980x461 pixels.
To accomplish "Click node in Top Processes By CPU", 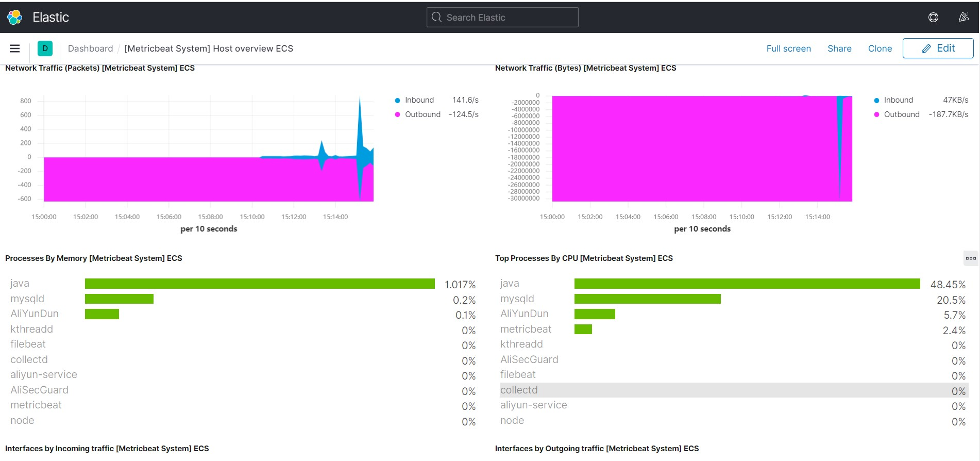I will [x=512, y=420].
